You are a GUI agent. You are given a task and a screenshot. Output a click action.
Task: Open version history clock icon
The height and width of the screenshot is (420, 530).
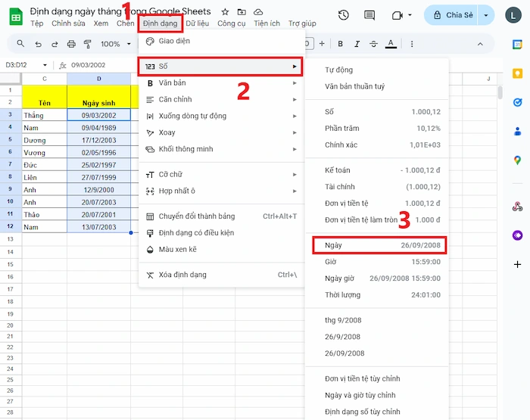pyautogui.click(x=344, y=15)
